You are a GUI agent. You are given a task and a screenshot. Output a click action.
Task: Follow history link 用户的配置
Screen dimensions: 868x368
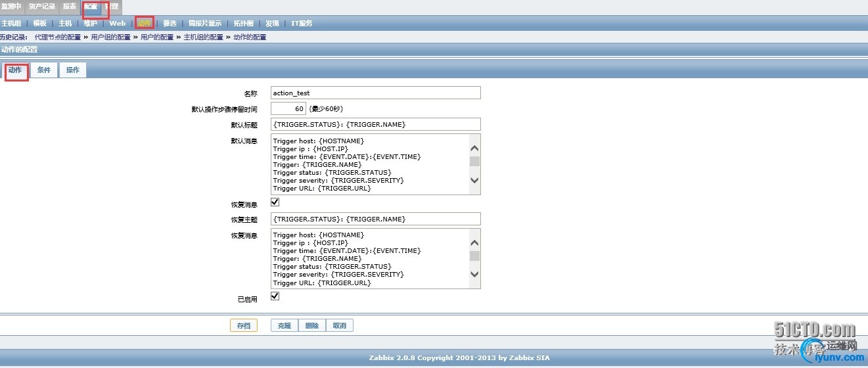(157, 37)
